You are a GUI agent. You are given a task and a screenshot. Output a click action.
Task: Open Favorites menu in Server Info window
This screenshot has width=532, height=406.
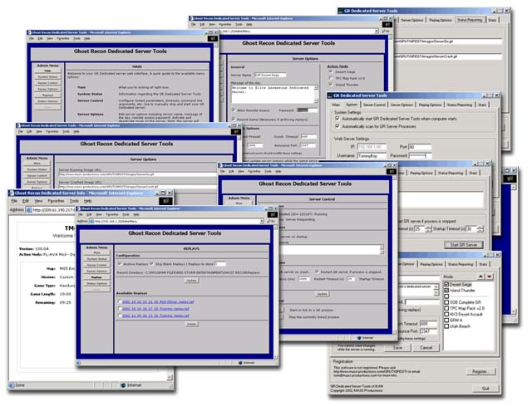click(x=56, y=201)
